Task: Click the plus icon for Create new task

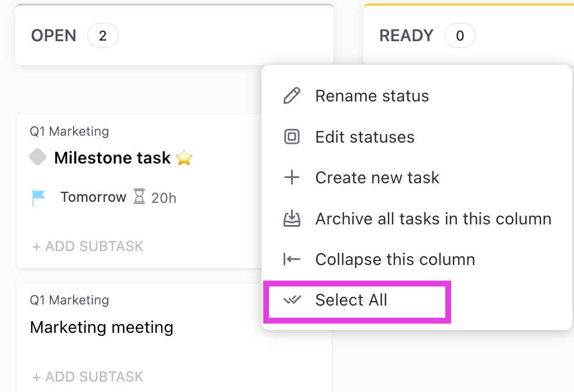Action: click(292, 177)
